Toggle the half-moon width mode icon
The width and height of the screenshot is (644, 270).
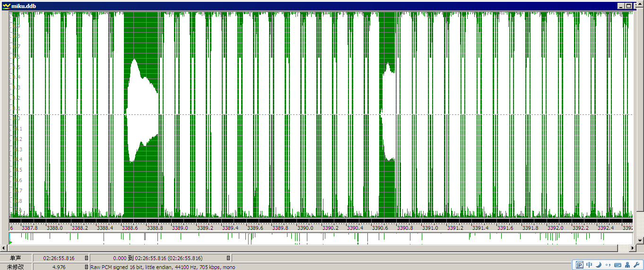pyautogui.click(x=599, y=265)
